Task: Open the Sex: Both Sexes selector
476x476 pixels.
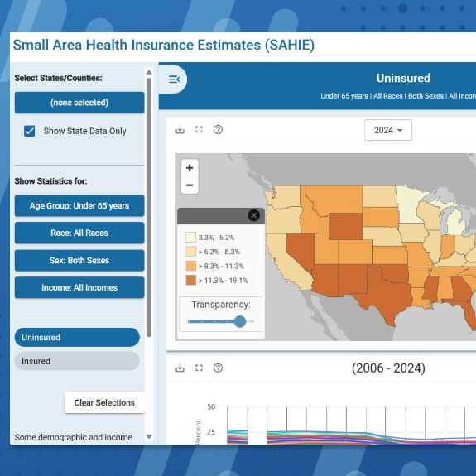Action: 79,261
